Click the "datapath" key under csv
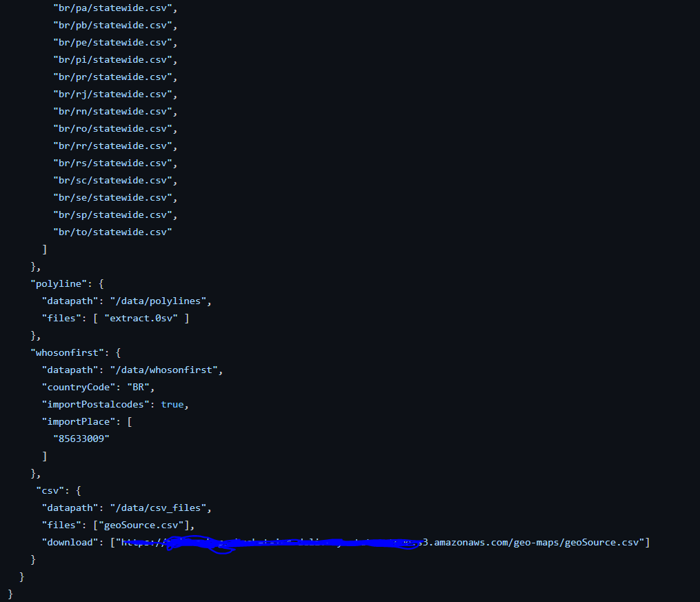This screenshot has width=700, height=602. pyautogui.click(x=70, y=508)
